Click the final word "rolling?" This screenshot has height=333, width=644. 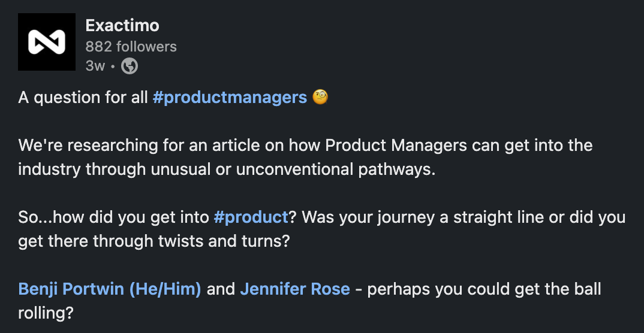click(x=46, y=313)
